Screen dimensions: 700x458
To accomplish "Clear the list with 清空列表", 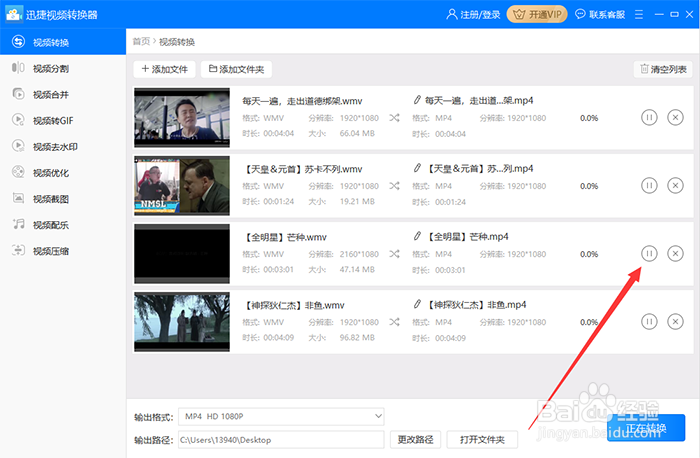I will [663, 69].
